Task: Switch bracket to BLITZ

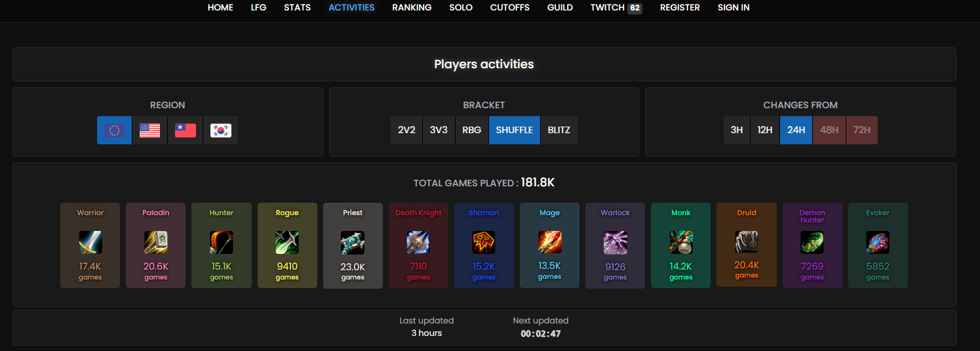Action: pyautogui.click(x=559, y=130)
